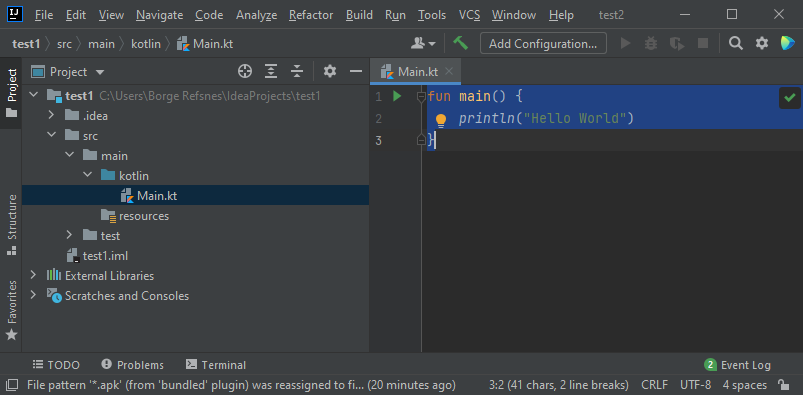This screenshot has height=395, width=803.
Task: Open the Search Everywhere magnifier icon
Action: [736, 44]
